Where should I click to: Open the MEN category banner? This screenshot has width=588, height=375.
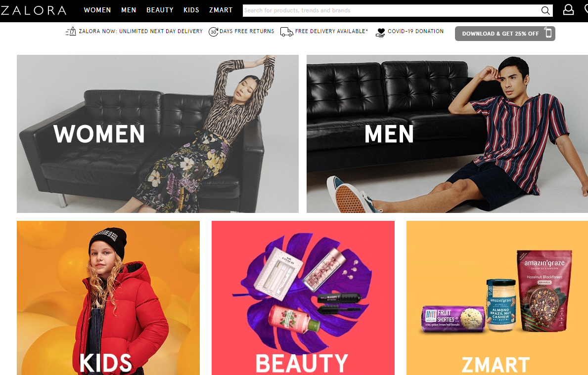447,134
